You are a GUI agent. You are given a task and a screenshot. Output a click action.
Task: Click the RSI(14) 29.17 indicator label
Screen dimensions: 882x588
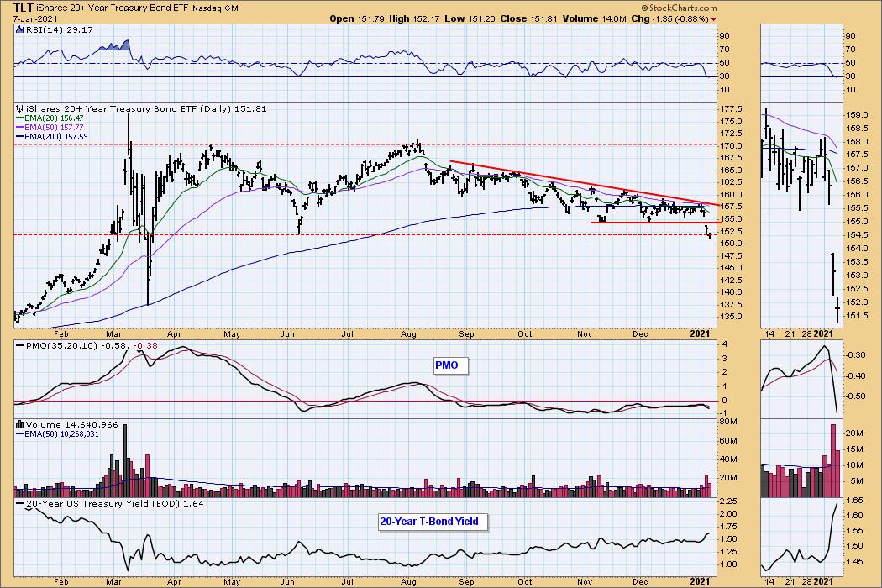[59, 29]
